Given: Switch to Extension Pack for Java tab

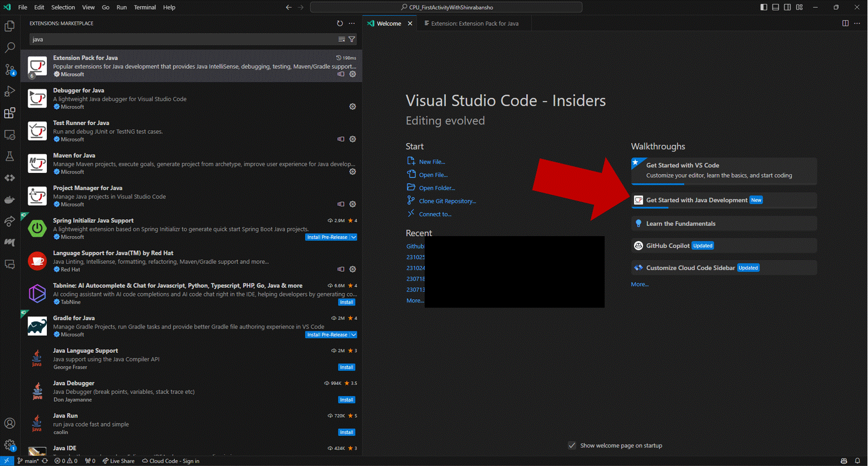Looking at the screenshot, I should (x=474, y=24).
